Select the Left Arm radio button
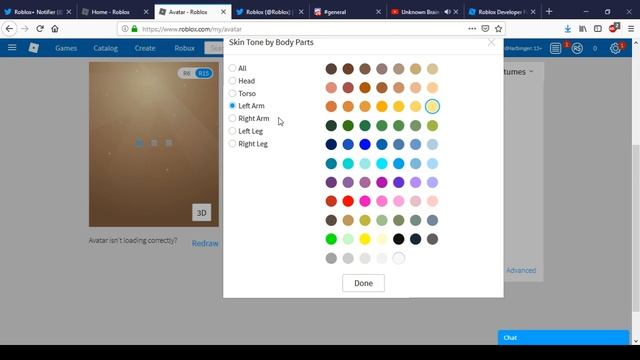Image resolution: width=640 pixels, height=360 pixels. click(x=232, y=106)
